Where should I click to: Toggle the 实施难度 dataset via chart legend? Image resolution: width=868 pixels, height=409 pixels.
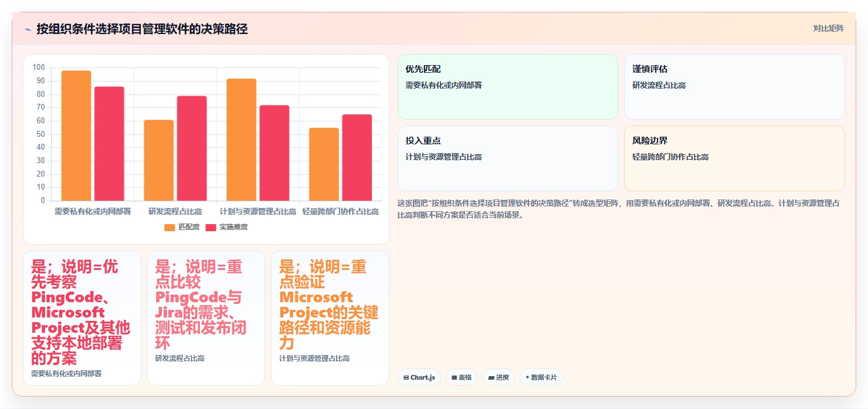point(226,227)
